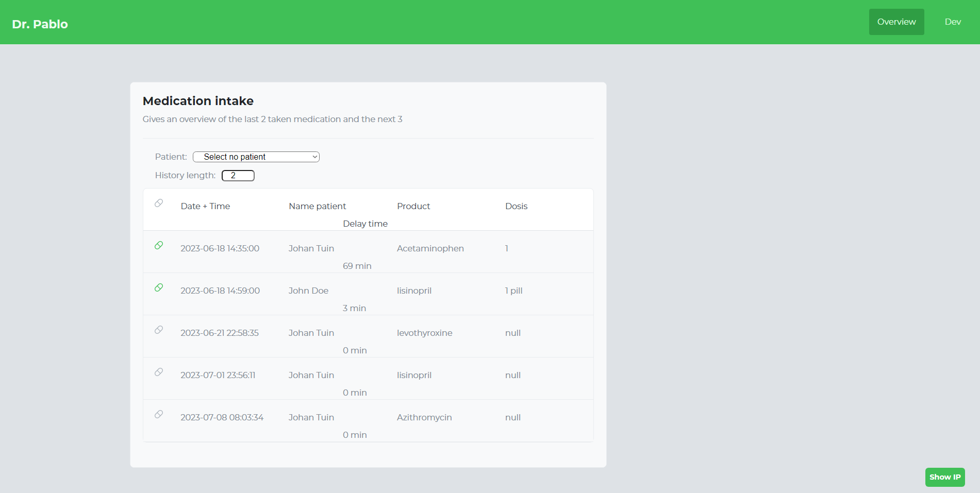Click gray pill icon for levothyroxine row

[x=159, y=330]
